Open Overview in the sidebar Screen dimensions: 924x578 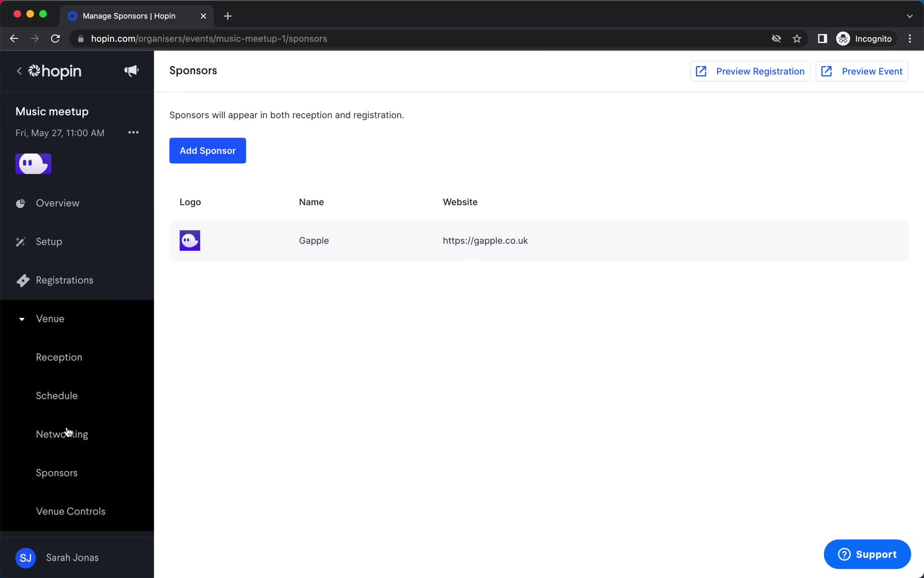58,203
